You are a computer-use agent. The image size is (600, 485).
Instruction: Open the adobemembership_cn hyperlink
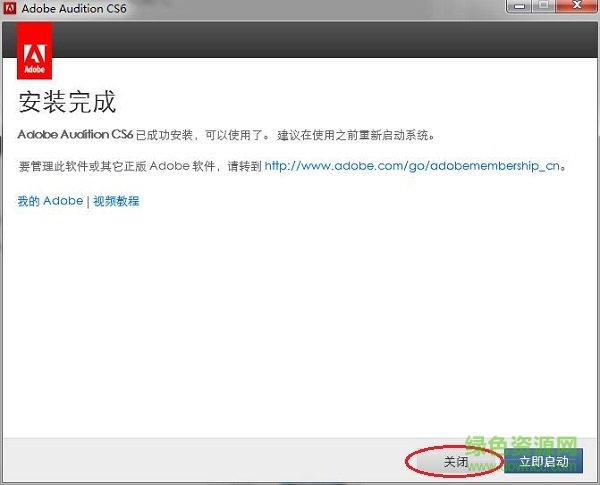412,166
